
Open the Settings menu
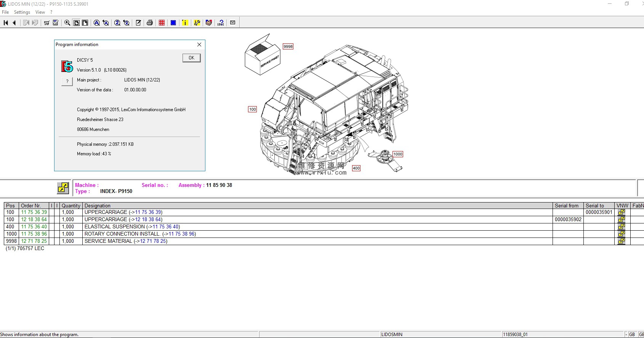click(x=22, y=12)
